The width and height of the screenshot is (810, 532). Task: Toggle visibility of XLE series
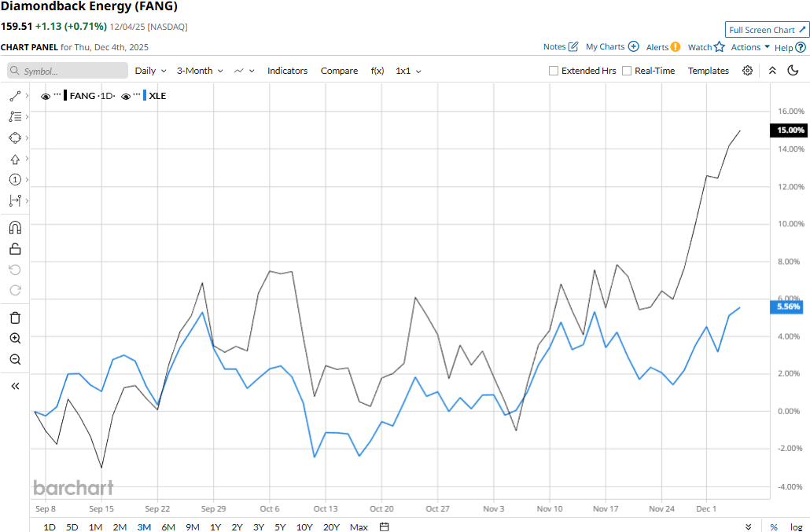click(126, 97)
